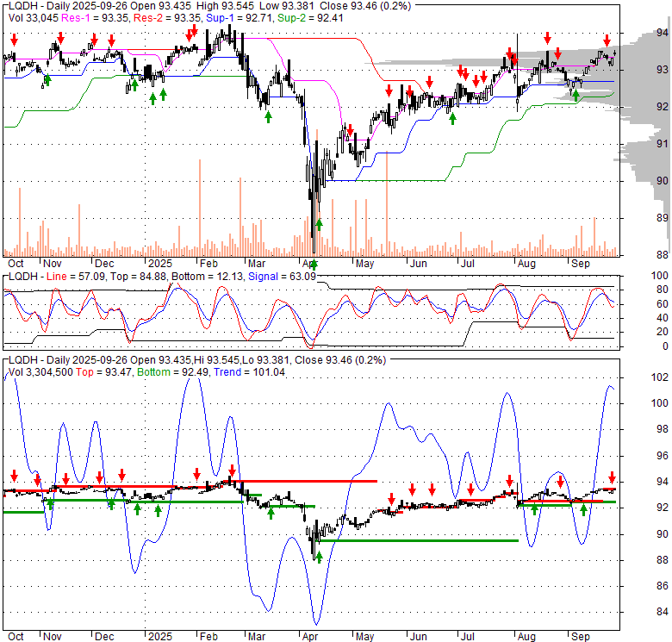Click the 'Signal = 63.09' oscillator label
This screenshot has width=672, height=642.
click(282, 277)
